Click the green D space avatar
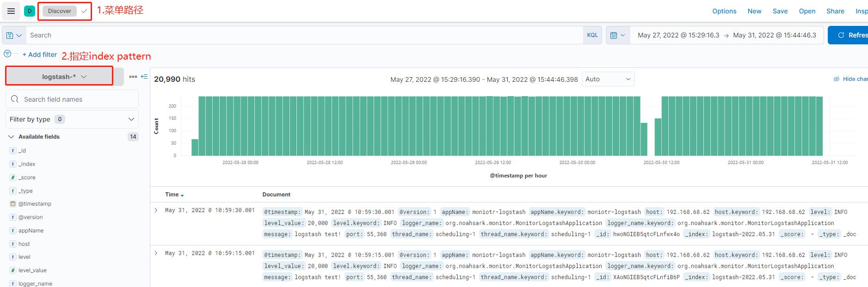Image resolution: width=868 pixels, height=287 pixels. click(x=30, y=11)
